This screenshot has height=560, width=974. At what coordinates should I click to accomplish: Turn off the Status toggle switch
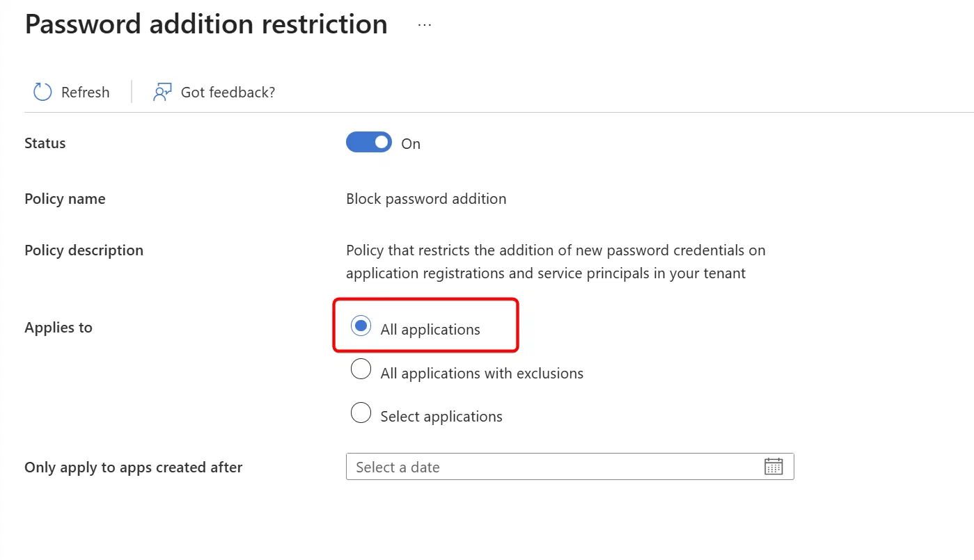tap(369, 143)
